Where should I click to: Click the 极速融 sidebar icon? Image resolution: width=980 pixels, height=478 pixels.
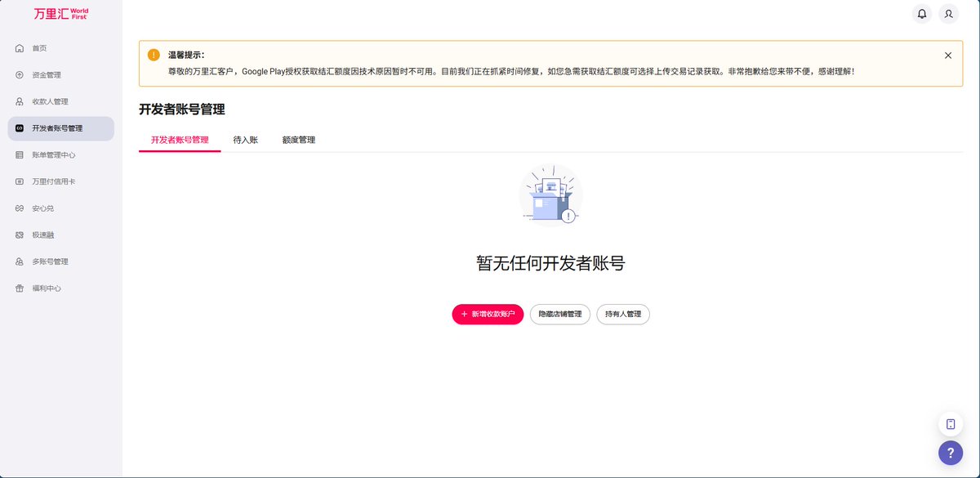tap(20, 235)
